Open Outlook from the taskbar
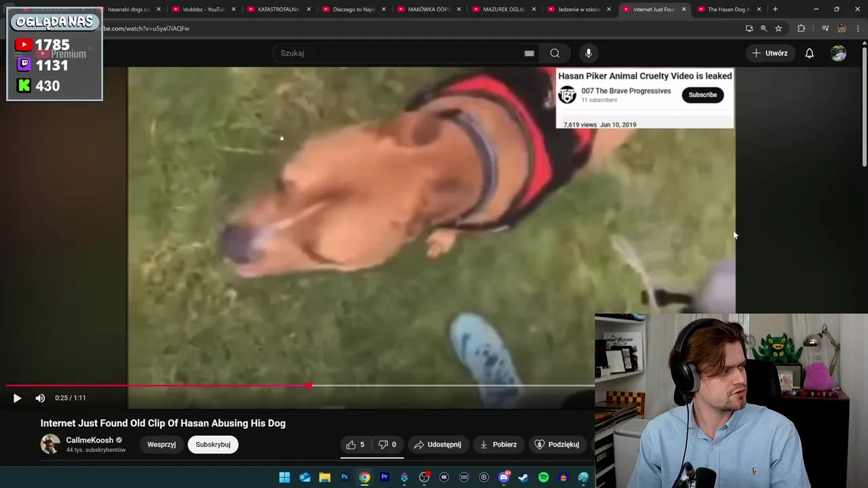The width and height of the screenshot is (868, 488). tap(304, 478)
